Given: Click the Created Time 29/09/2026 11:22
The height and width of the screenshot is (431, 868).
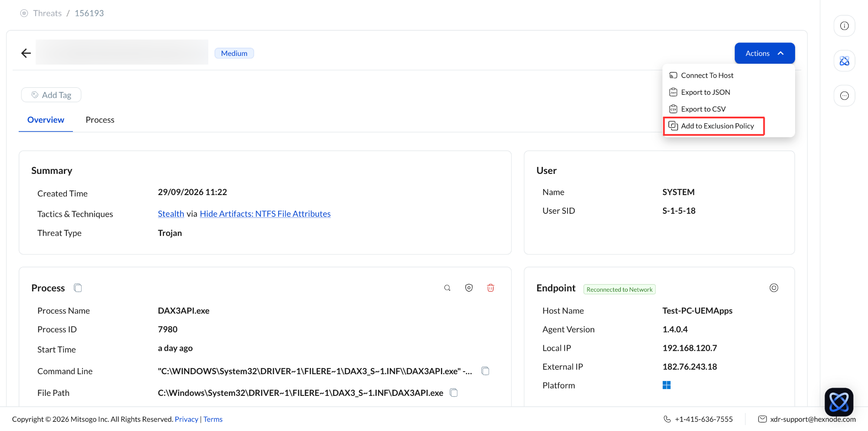Looking at the screenshot, I should (x=192, y=192).
